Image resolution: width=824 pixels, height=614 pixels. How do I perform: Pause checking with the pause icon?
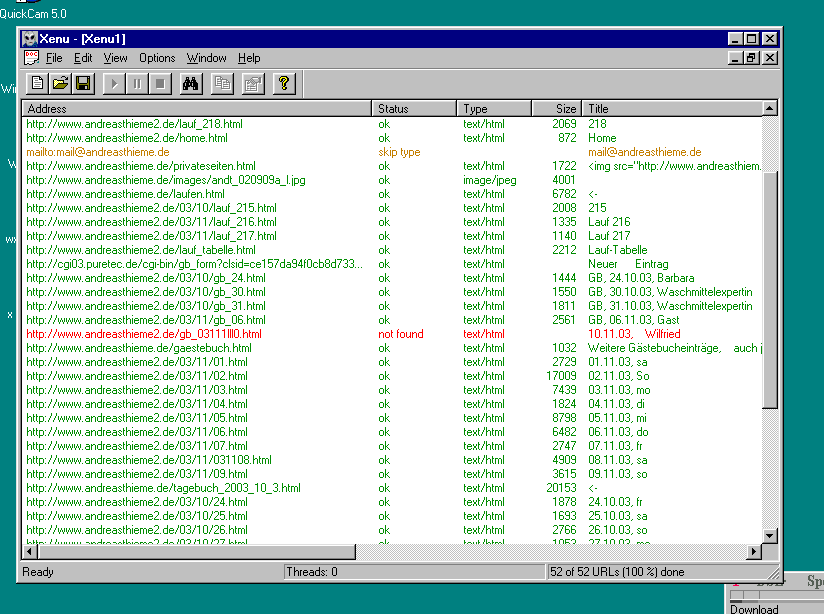tap(137, 84)
